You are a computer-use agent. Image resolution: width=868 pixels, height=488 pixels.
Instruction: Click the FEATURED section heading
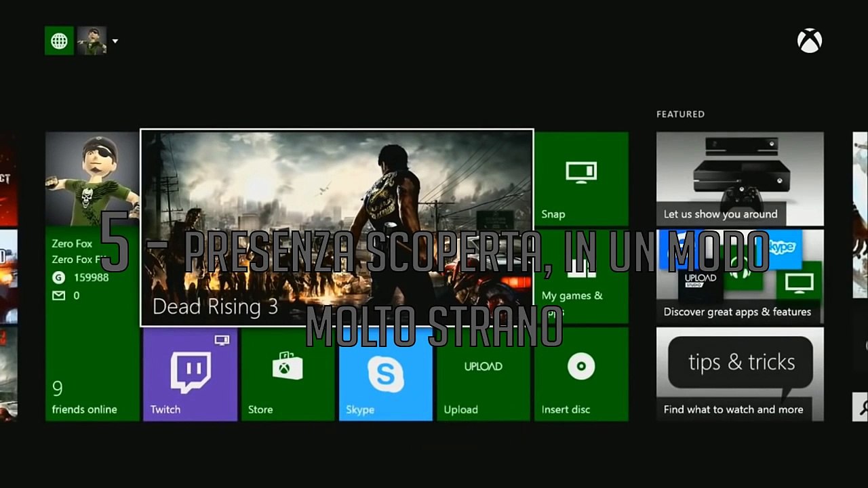point(680,114)
